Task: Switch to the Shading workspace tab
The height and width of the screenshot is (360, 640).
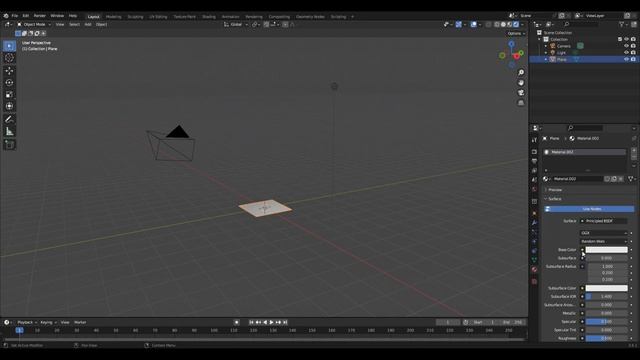Action: tap(209, 17)
